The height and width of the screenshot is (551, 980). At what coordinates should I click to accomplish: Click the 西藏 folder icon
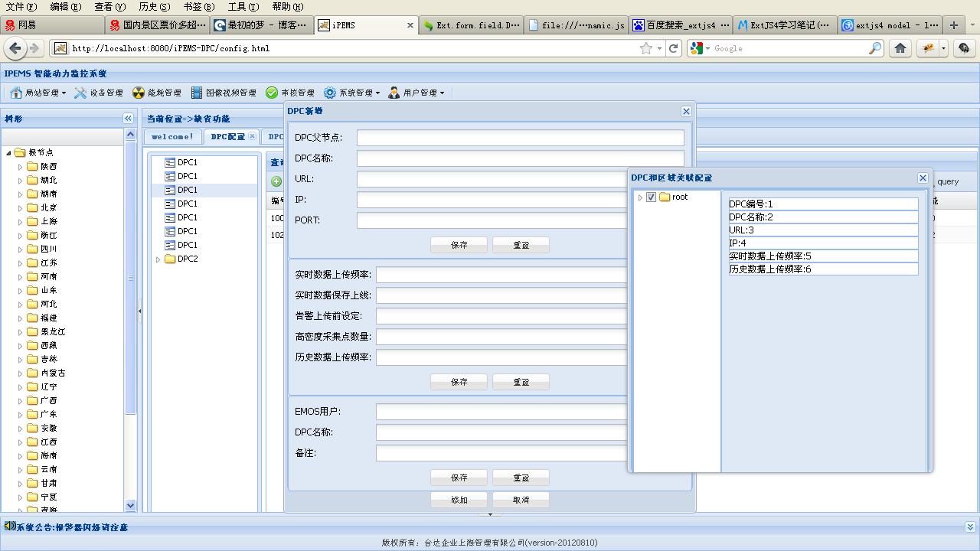32,345
